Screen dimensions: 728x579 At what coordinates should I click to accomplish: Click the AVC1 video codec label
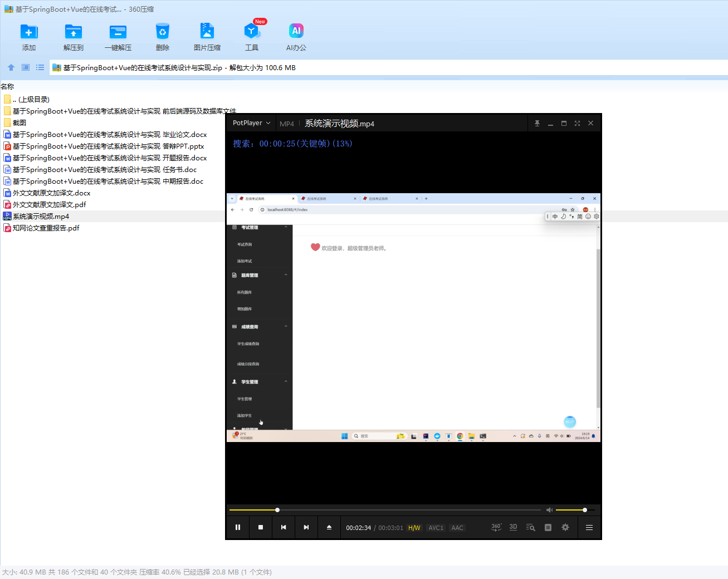pyautogui.click(x=436, y=528)
